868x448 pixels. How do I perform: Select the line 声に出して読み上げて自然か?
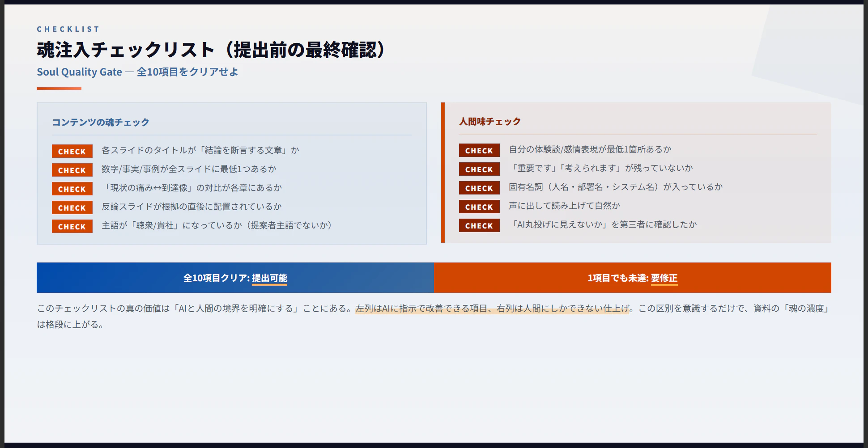coord(564,206)
